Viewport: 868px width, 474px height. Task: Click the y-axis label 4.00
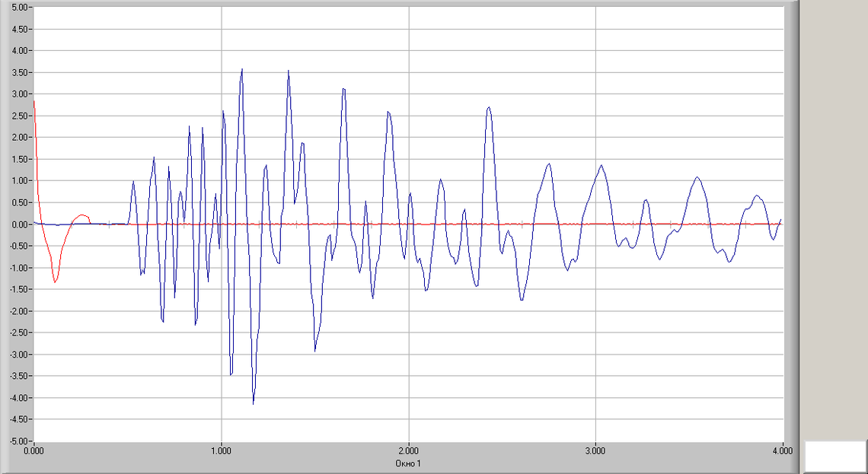tap(18, 50)
